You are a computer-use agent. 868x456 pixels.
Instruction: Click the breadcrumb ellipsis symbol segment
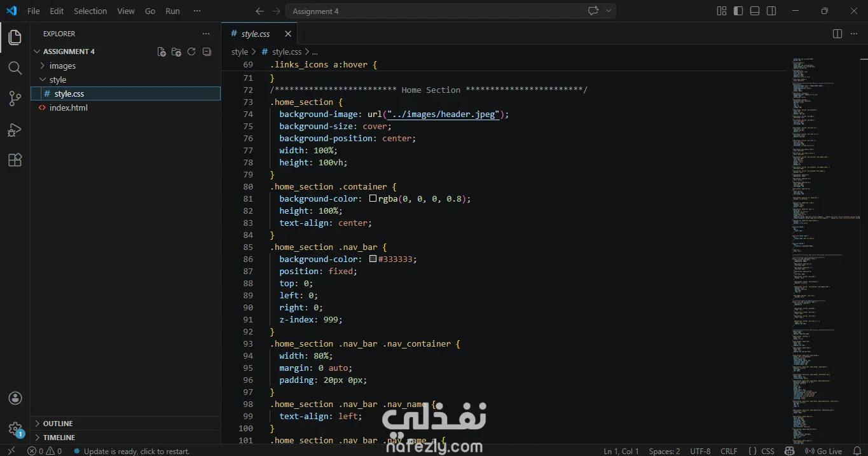tap(315, 52)
